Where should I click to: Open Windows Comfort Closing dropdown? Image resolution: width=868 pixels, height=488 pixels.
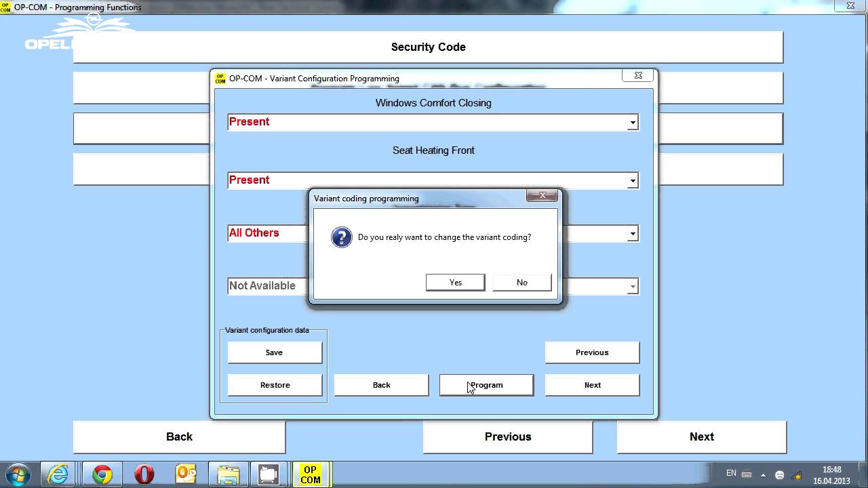[x=632, y=123]
